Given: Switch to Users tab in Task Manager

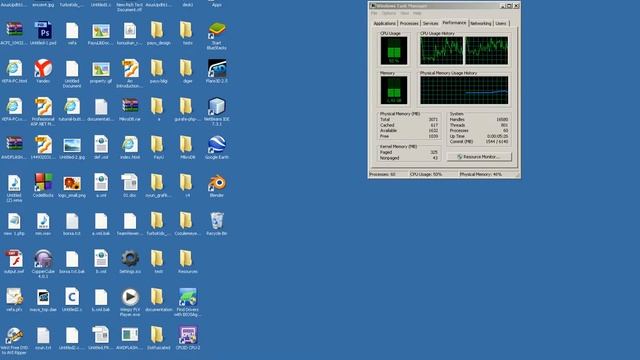Looking at the screenshot, I should click(501, 24).
